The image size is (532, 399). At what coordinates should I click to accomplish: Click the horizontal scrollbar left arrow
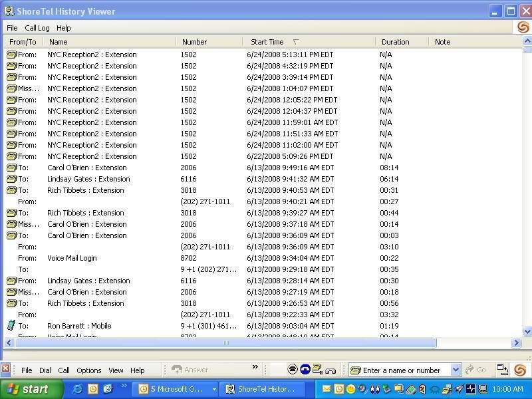9,342
